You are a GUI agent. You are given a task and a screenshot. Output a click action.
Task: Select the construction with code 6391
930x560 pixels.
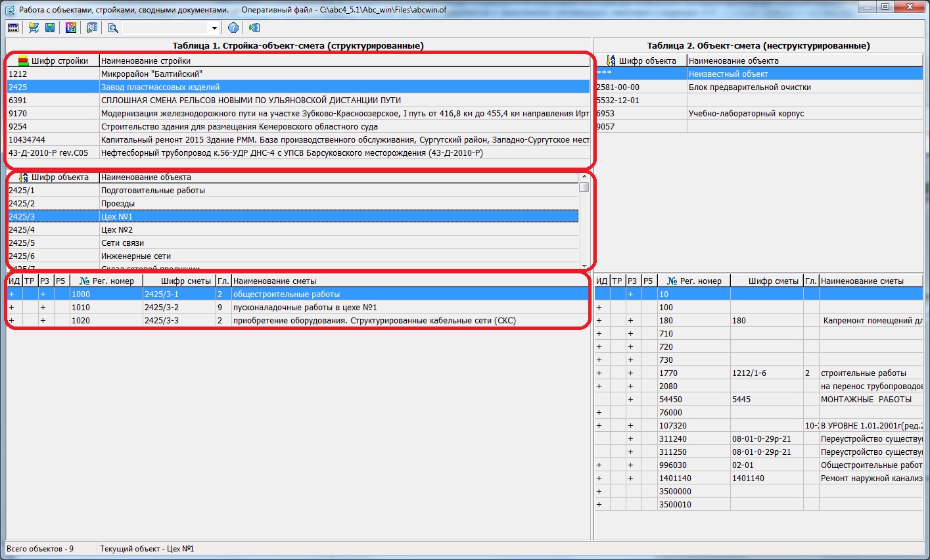click(x=298, y=100)
